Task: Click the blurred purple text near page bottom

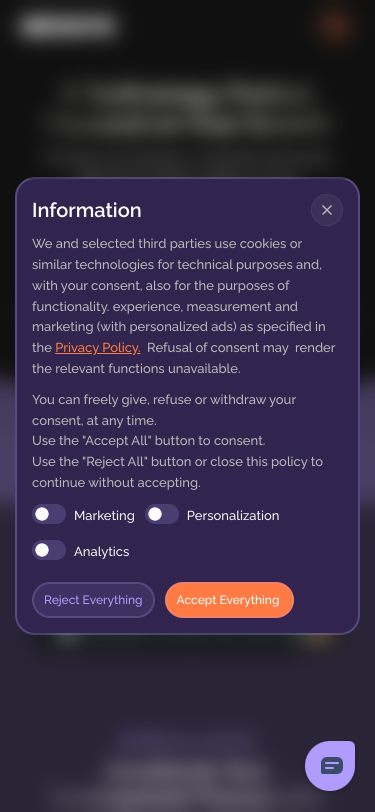Action: click(x=186, y=742)
